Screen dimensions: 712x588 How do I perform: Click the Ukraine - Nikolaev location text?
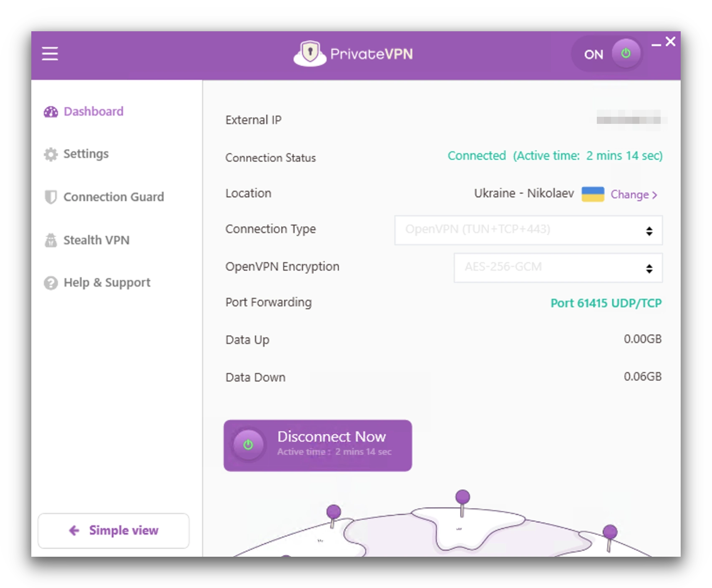coord(524,193)
